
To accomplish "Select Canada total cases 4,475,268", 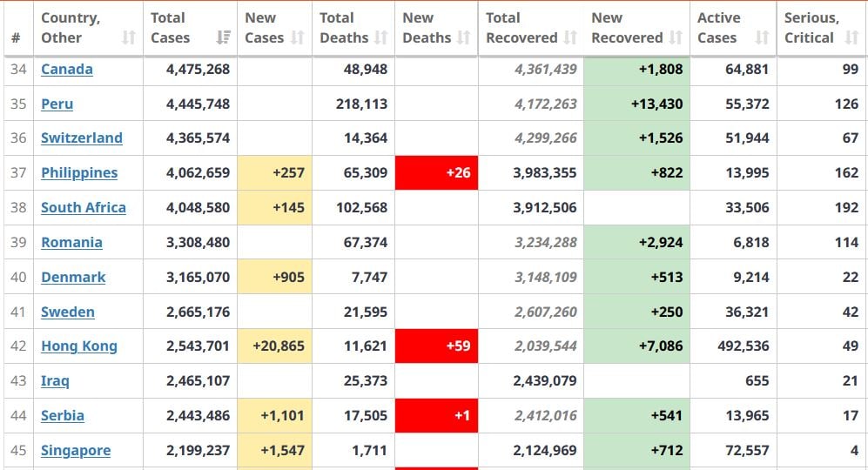I will [x=198, y=70].
